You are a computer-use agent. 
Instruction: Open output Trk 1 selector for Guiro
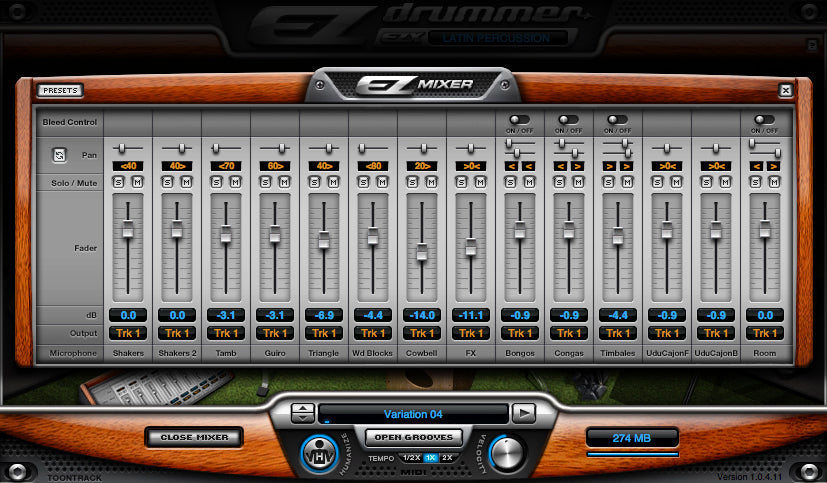[274, 333]
